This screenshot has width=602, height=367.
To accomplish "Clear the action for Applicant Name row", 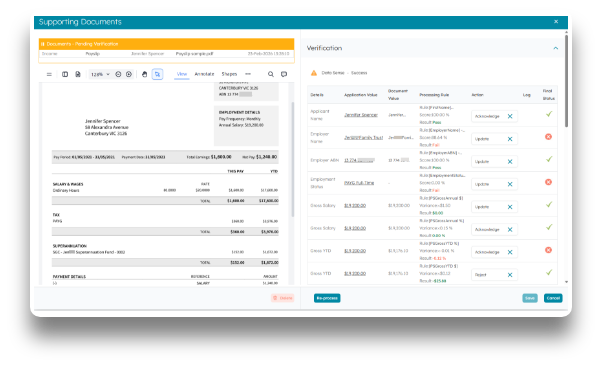I will [x=510, y=116].
